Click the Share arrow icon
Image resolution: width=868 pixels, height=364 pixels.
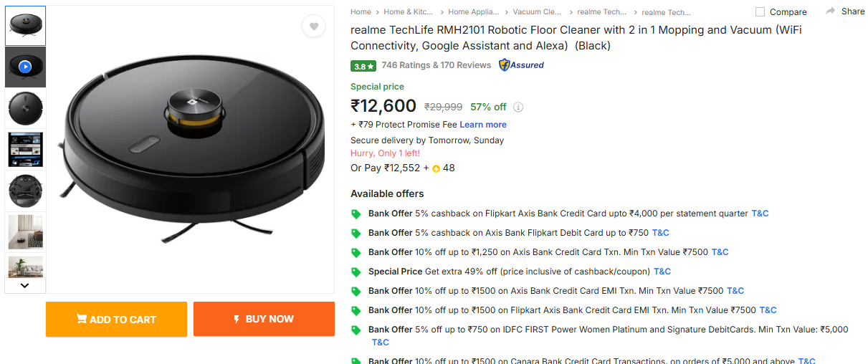831,11
